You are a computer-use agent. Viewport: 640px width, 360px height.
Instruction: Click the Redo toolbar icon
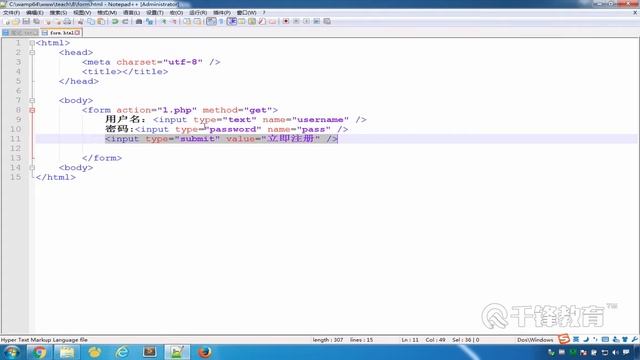click(126, 21)
